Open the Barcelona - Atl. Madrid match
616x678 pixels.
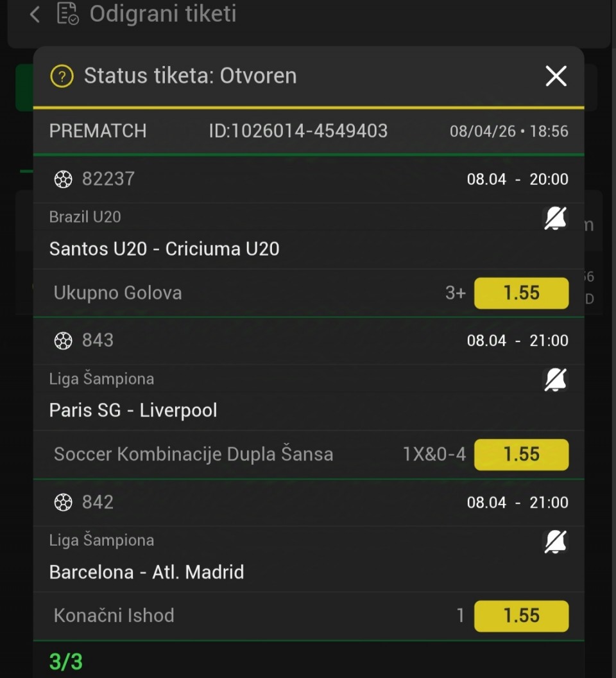coord(147,572)
